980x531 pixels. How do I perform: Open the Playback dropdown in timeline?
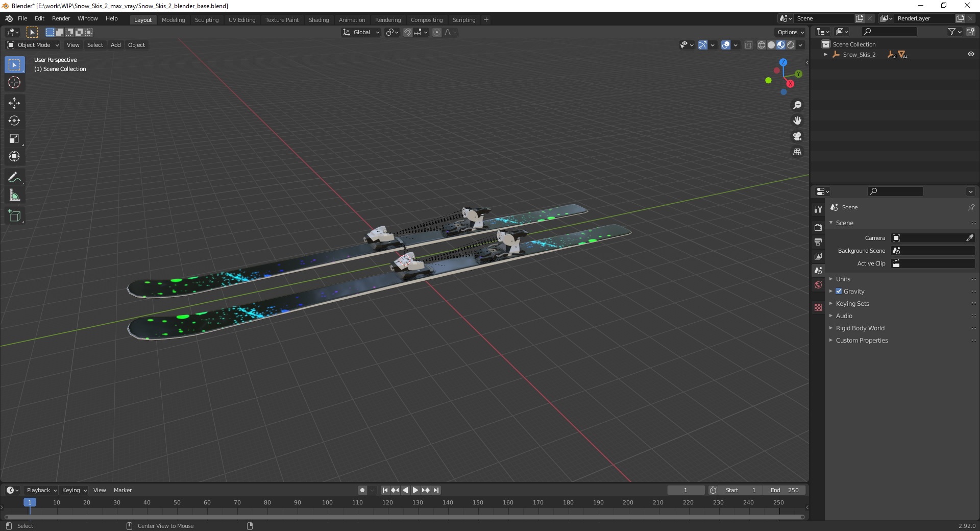41,490
